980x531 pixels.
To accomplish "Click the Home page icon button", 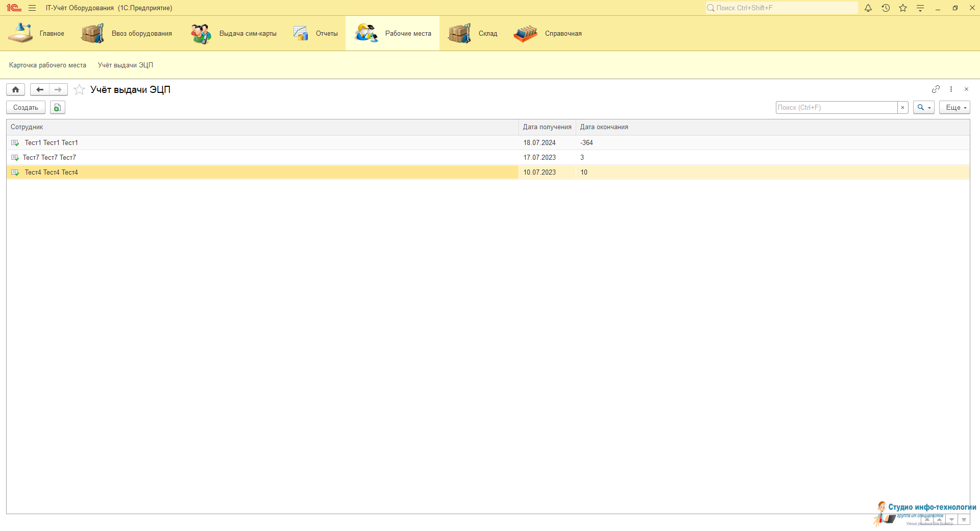I will [x=16, y=90].
